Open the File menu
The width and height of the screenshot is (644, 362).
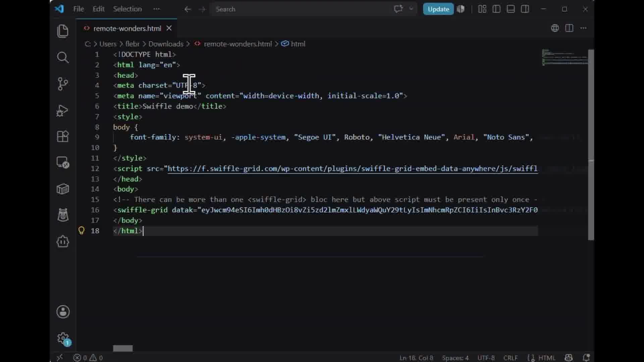tap(78, 9)
